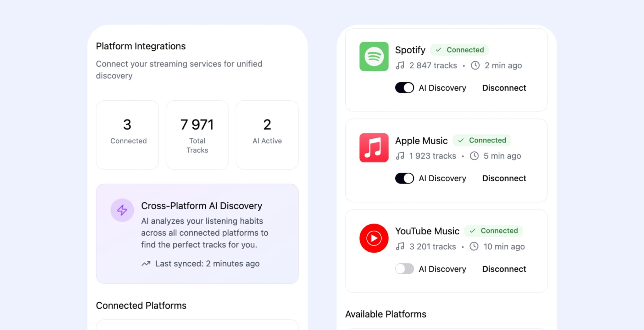Click the music note icon beside Spotify track count
The height and width of the screenshot is (330, 644).
401,65
